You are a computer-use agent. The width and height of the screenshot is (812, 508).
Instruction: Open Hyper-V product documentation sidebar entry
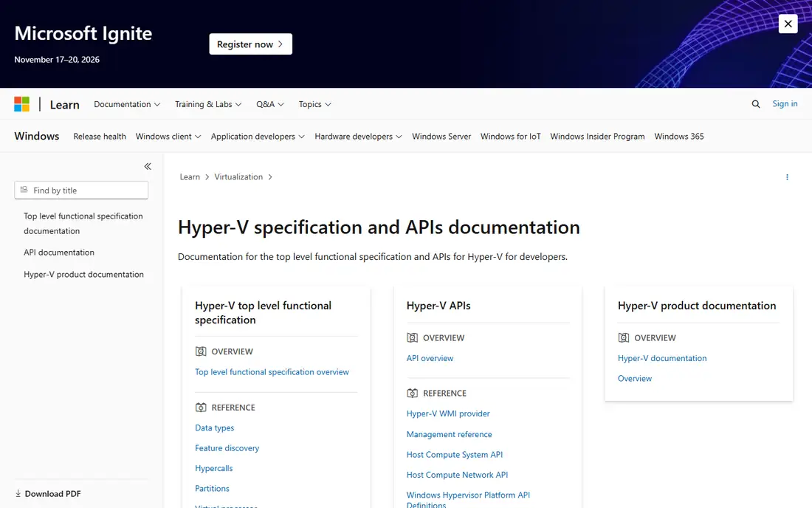pyautogui.click(x=84, y=275)
